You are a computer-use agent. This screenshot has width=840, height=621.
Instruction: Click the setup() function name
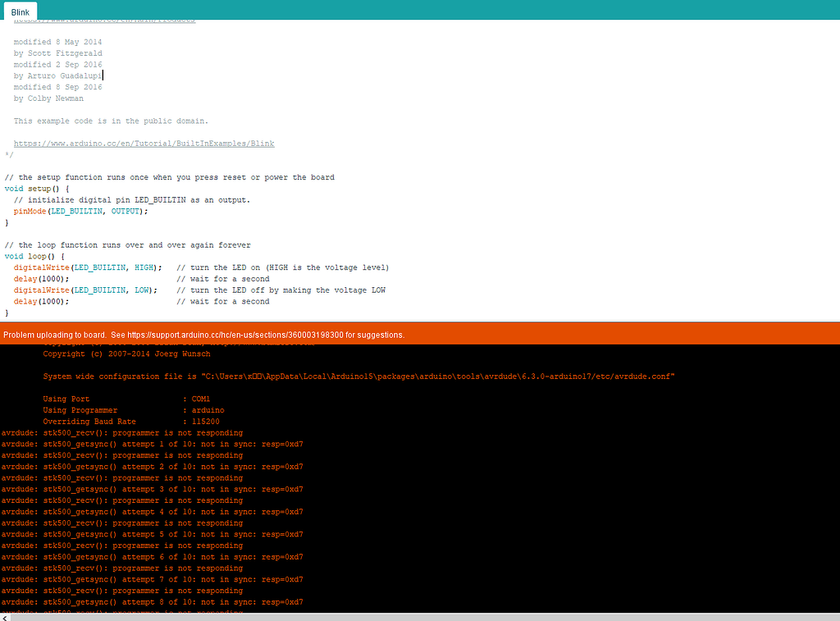[38, 188]
